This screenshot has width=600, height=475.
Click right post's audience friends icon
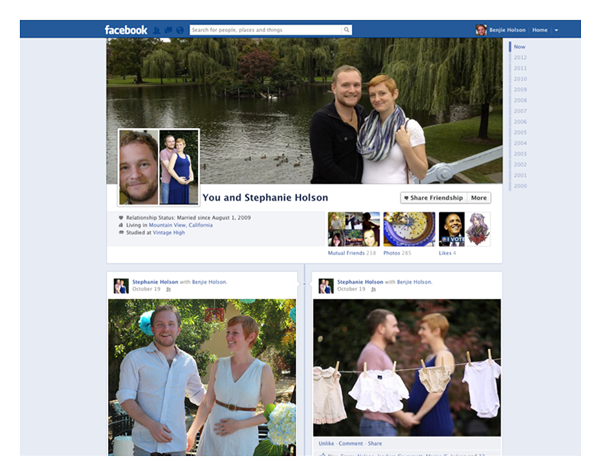tap(373, 289)
